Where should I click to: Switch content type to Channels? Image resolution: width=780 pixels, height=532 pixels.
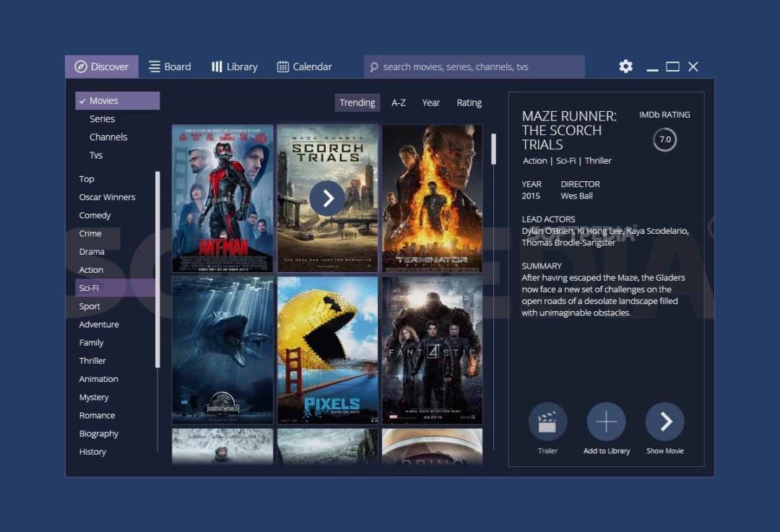pyautogui.click(x=108, y=137)
